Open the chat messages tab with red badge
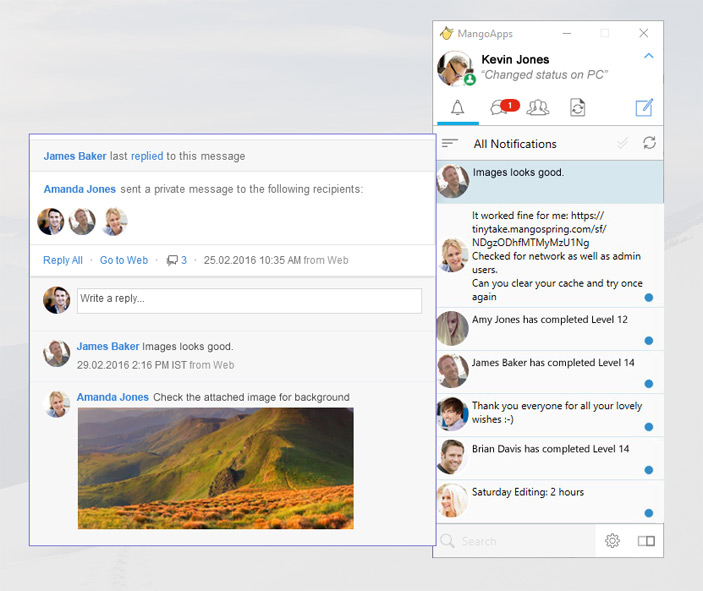703x591 pixels. click(504, 107)
